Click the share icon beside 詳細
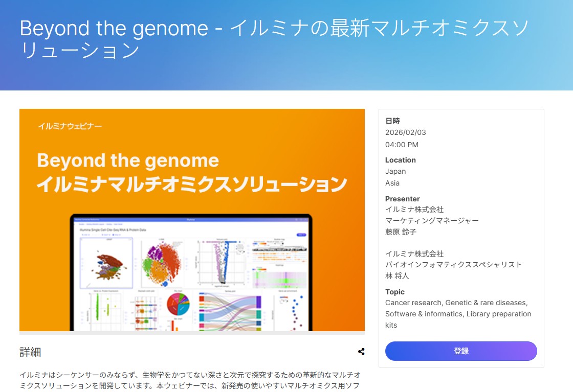This screenshot has height=392, width=573. tap(361, 352)
